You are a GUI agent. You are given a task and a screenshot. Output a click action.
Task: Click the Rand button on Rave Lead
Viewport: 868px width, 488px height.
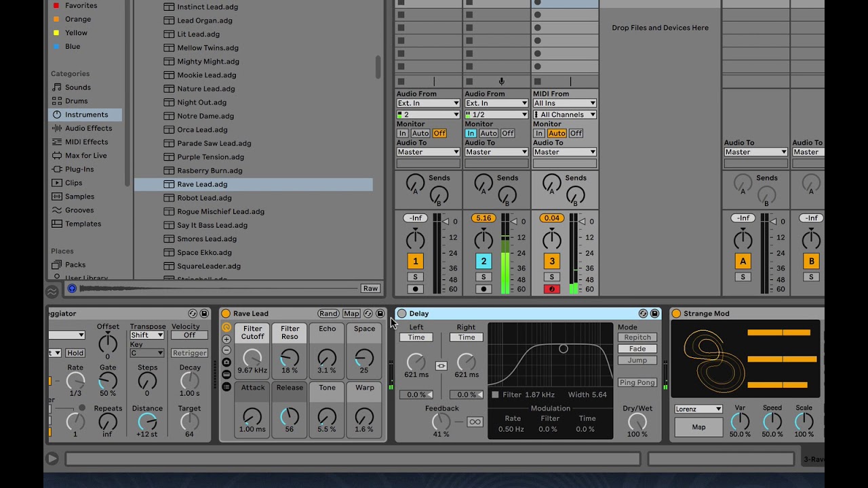pos(329,314)
